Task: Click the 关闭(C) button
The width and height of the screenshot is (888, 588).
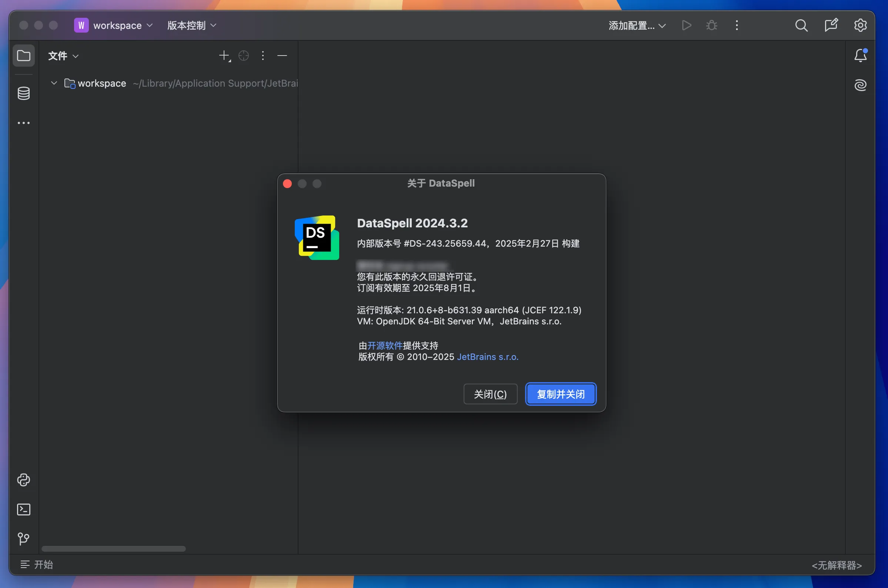Action: tap(490, 394)
